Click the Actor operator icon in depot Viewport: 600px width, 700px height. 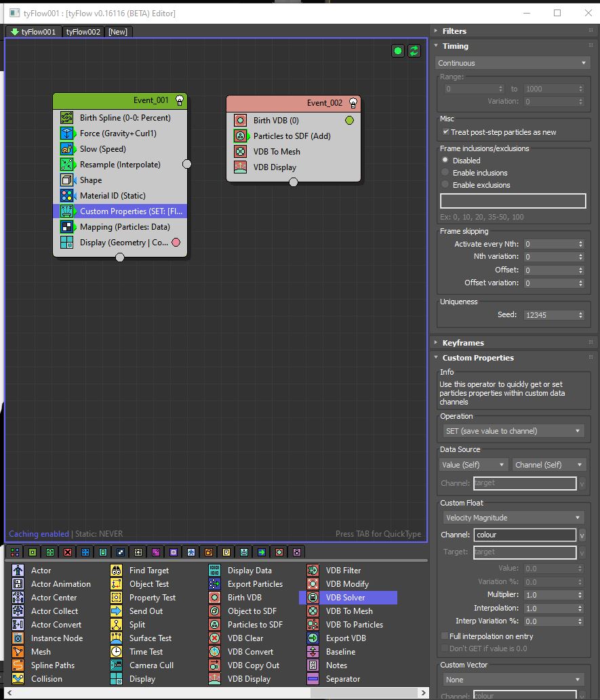tap(18, 571)
